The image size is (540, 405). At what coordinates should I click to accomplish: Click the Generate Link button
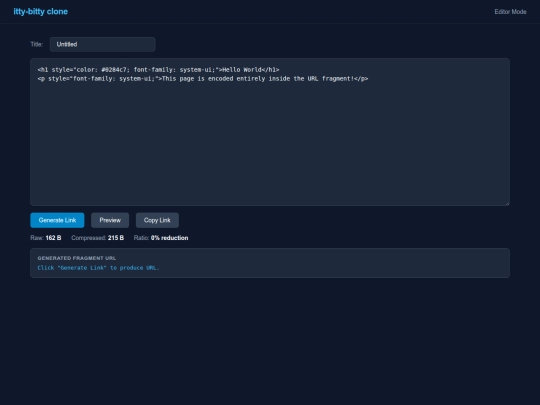(x=57, y=220)
